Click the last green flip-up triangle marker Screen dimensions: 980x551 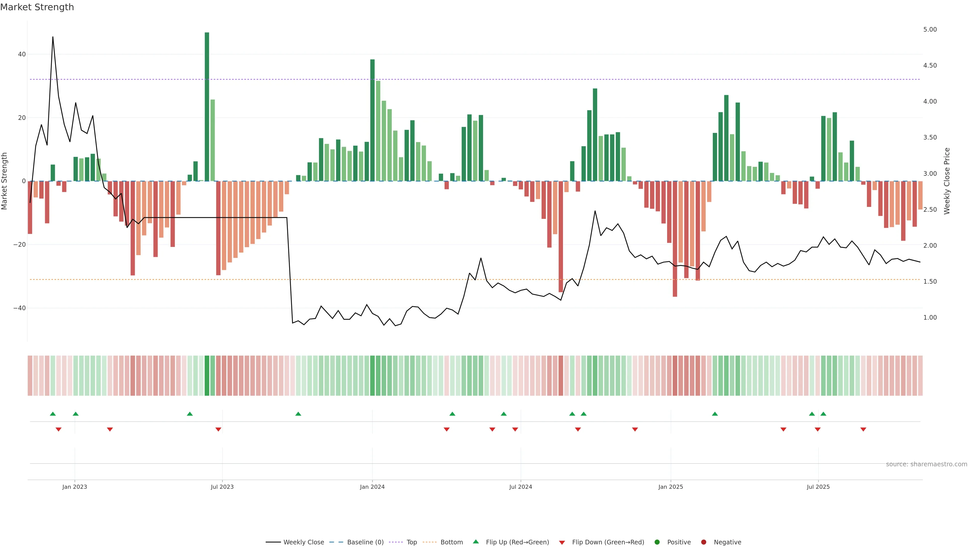(x=823, y=414)
